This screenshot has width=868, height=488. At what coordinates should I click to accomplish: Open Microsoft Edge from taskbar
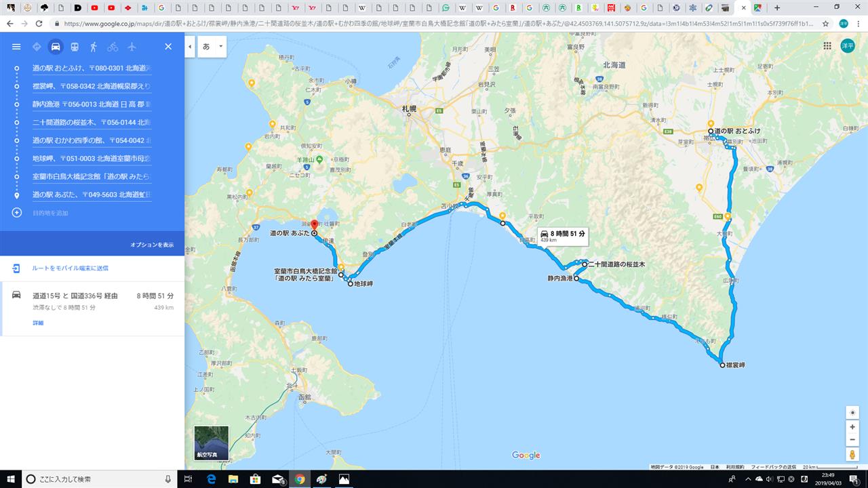pyautogui.click(x=211, y=479)
